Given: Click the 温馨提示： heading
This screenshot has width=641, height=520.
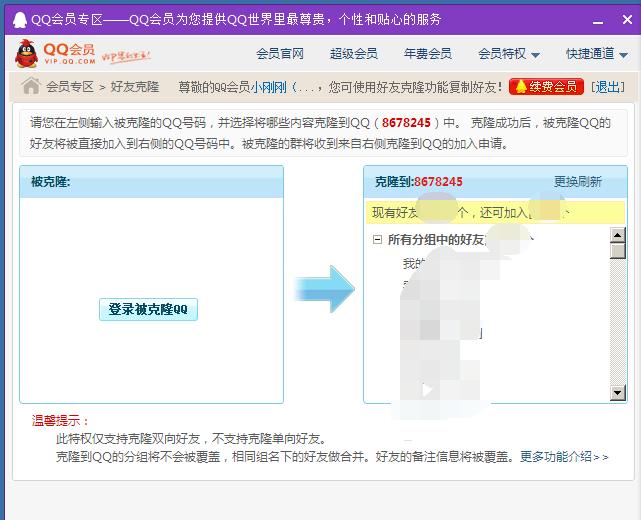Looking at the screenshot, I should click(x=60, y=421).
